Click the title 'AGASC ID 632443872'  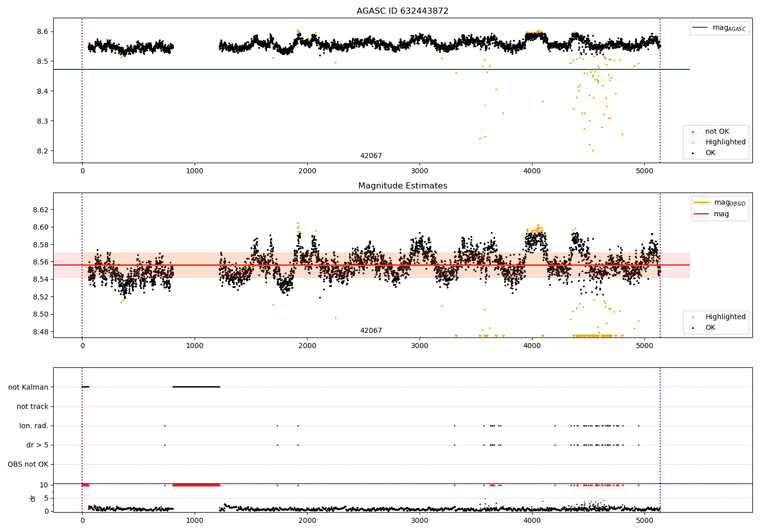[x=402, y=11]
